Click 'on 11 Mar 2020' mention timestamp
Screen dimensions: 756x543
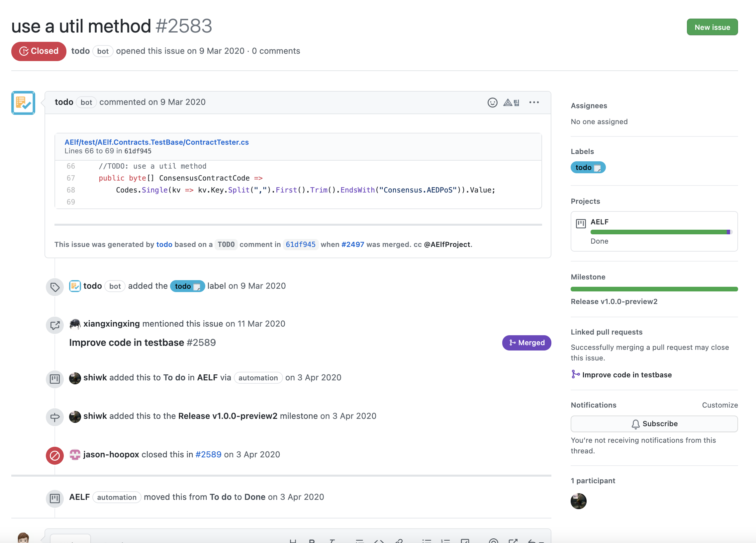tap(255, 324)
